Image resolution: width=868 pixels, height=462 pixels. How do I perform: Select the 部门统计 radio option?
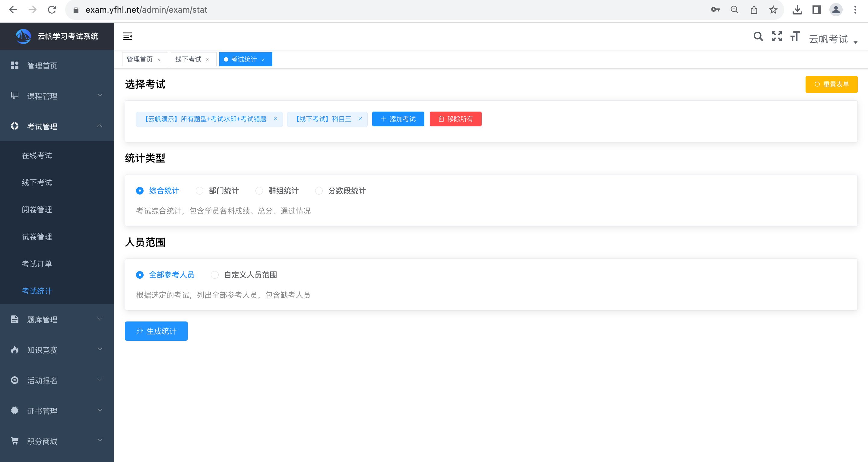[x=199, y=191]
